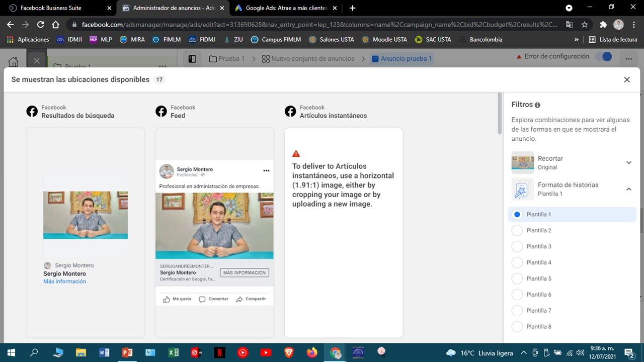Close the ubicaciones disponibles dialog

click(x=627, y=79)
